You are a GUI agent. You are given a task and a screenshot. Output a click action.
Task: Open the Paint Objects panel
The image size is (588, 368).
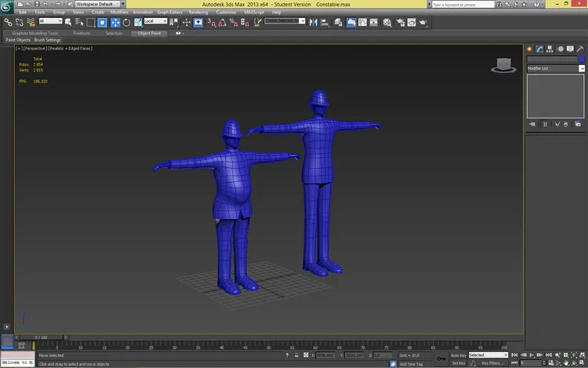(x=18, y=40)
